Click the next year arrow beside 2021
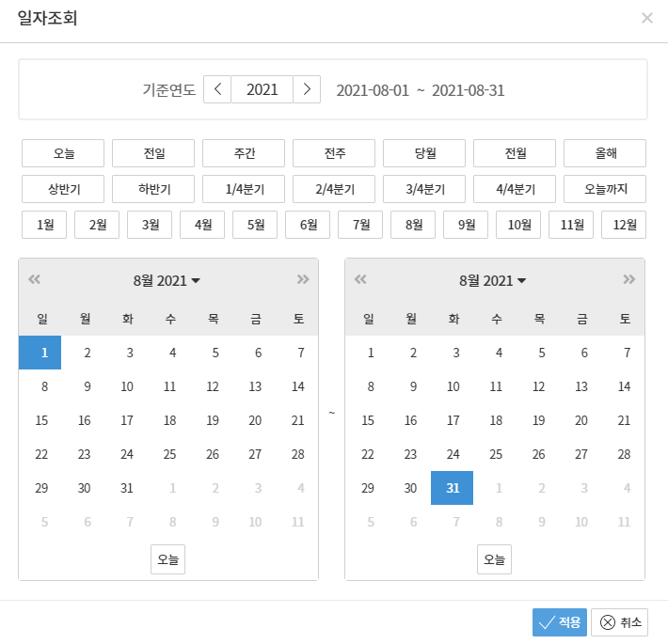 pyautogui.click(x=307, y=89)
